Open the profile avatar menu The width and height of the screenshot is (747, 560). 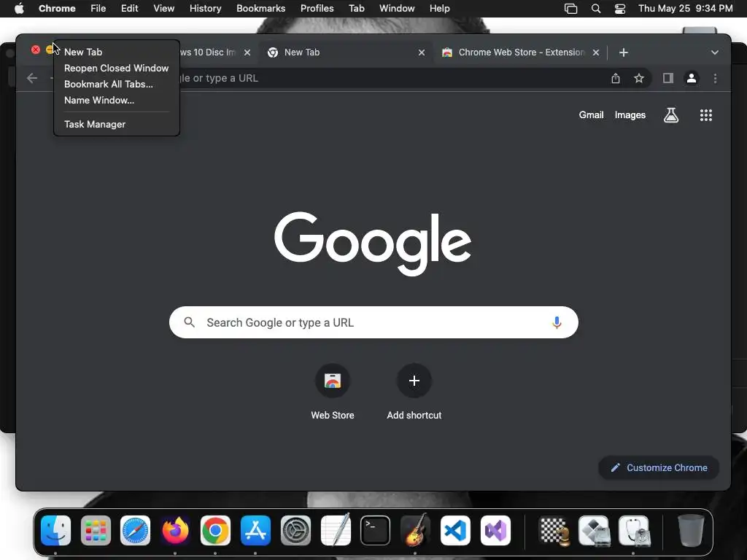pyautogui.click(x=692, y=78)
